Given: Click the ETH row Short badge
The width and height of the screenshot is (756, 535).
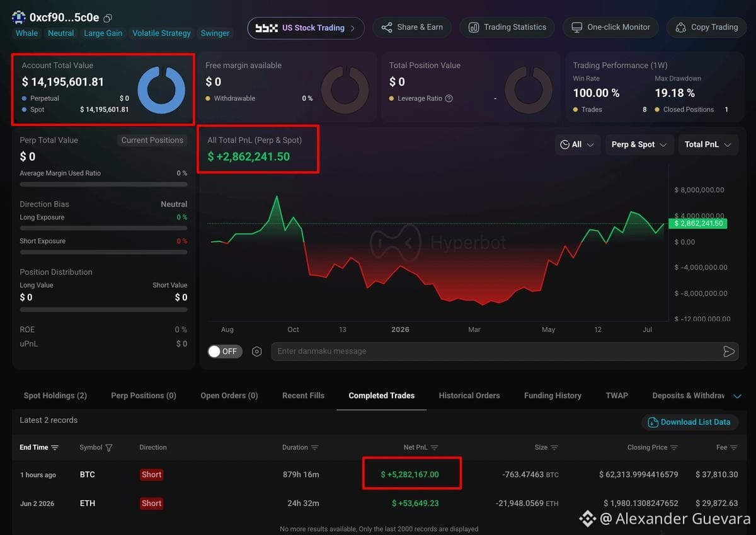Looking at the screenshot, I should click(x=152, y=503).
